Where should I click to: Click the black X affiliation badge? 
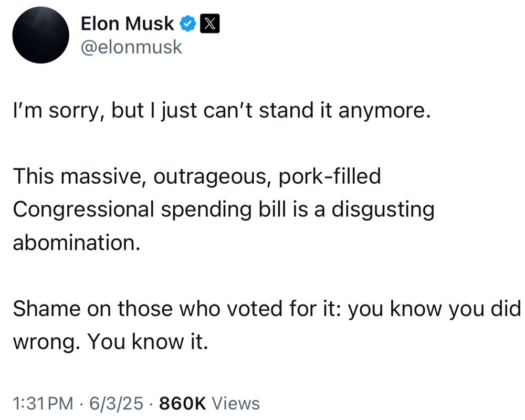tap(210, 24)
